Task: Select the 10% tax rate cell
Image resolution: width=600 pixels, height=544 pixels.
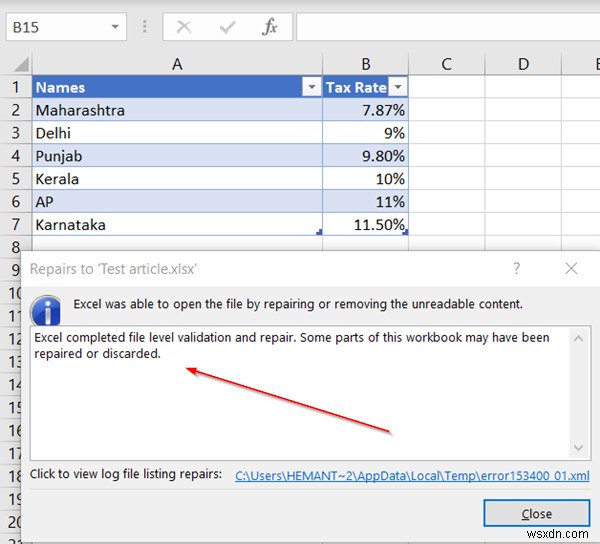Action: tap(365, 179)
